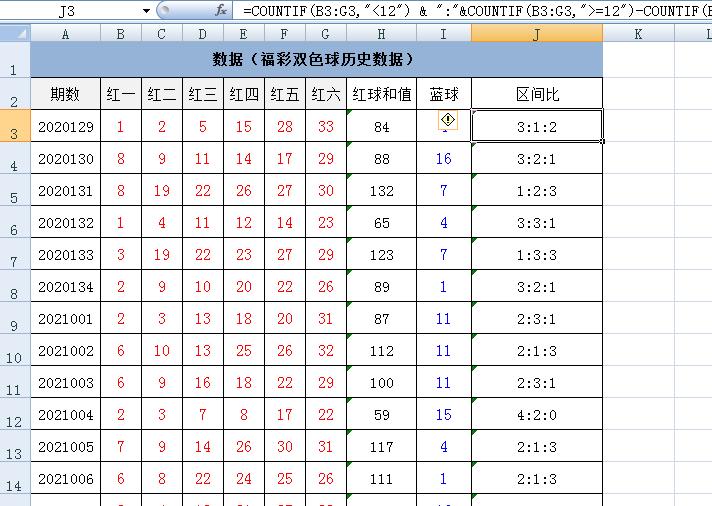Click the 红六 header cell
Screen dimensions: 712x506
click(x=326, y=94)
